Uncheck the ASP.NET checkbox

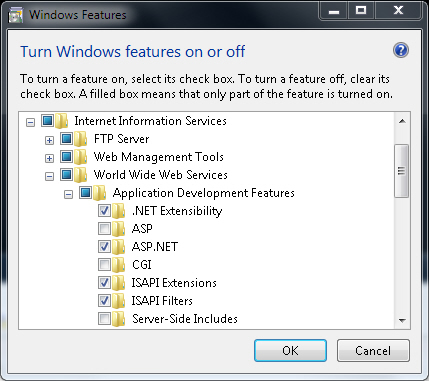coord(104,246)
